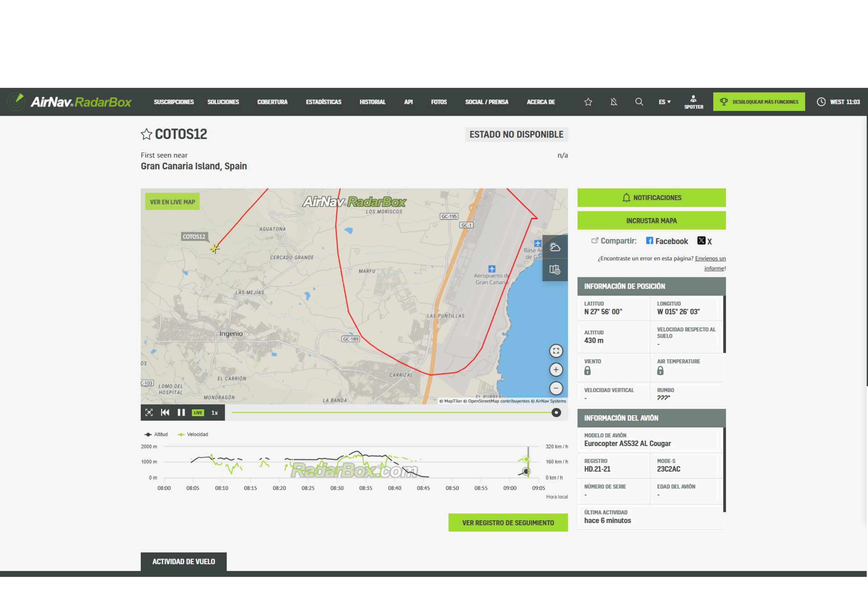This screenshot has width=868, height=614.
Task: Click the current speed point on chart
Action: (x=526, y=459)
